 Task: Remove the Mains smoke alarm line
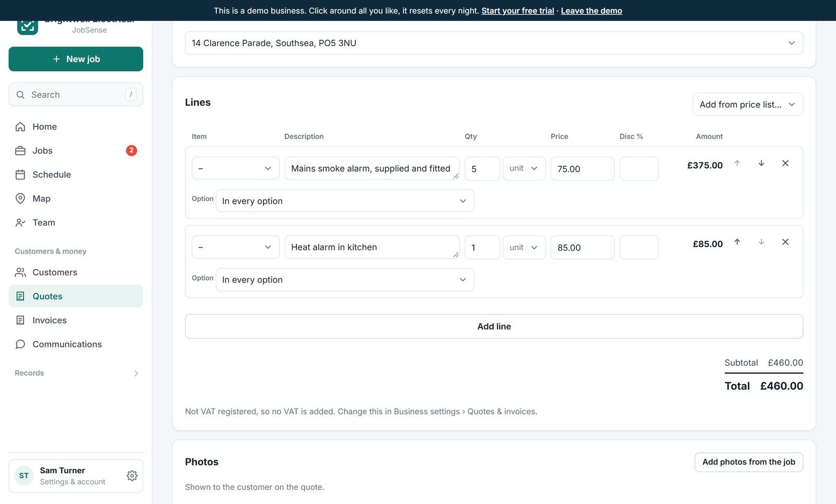(785, 163)
